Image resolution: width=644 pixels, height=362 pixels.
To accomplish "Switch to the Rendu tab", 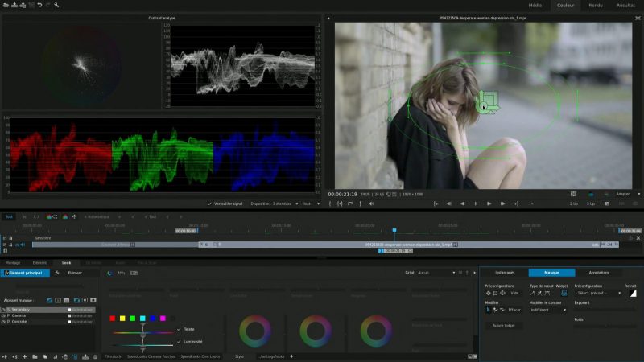I will 596,6.
